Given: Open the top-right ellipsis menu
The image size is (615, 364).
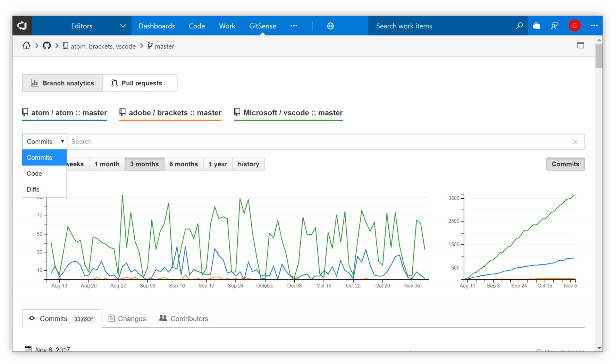Looking at the screenshot, I should coord(594,26).
